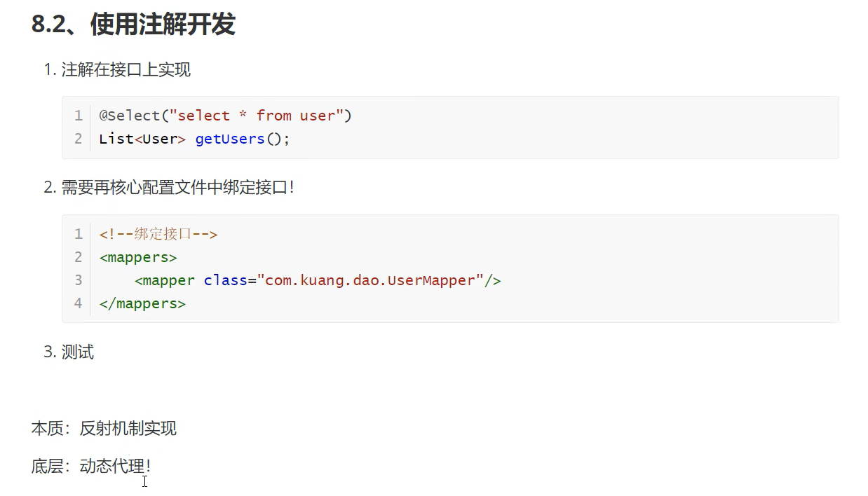Click the text 底层：动态代理
The width and height of the screenshot is (868, 496).
click(x=91, y=466)
